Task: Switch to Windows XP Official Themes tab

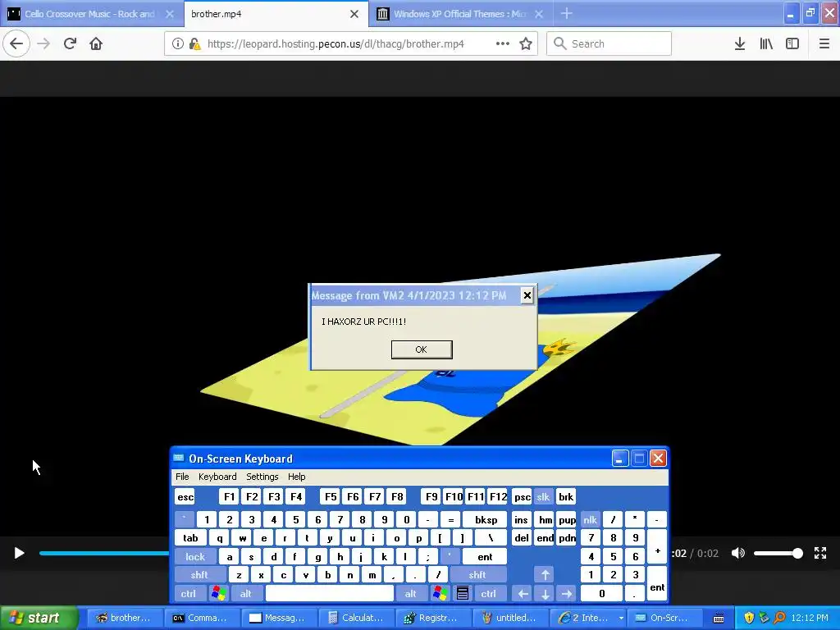Action: click(x=460, y=14)
